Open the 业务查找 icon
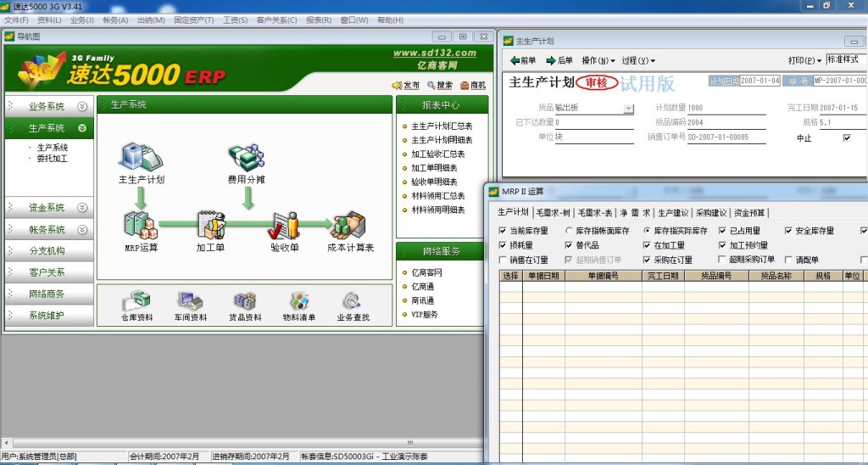 (x=353, y=301)
